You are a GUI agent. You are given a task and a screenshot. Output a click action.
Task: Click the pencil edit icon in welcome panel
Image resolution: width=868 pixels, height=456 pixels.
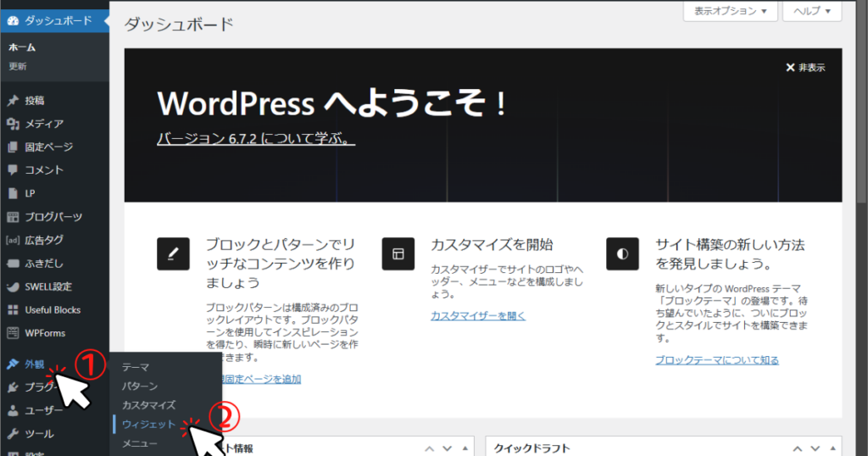click(173, 254)
